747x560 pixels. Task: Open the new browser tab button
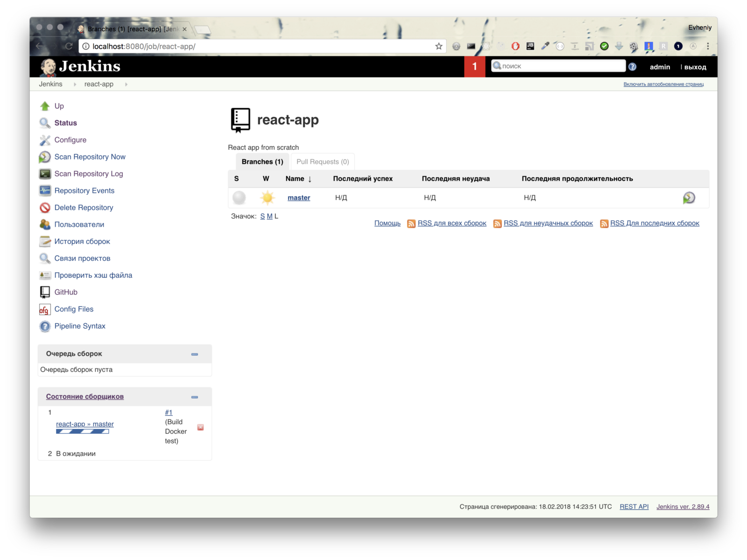pos(202,30)
